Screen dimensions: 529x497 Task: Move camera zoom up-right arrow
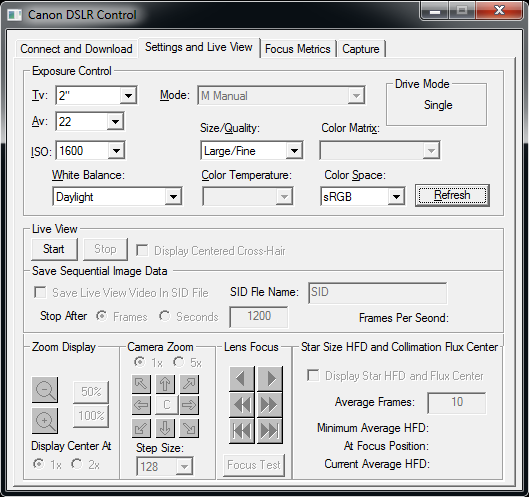[189, 384]
